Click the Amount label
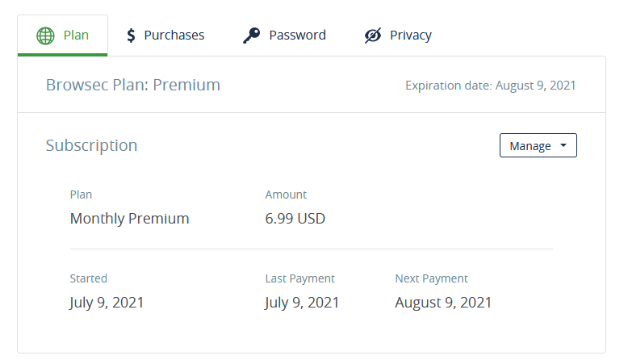 click(286, 195)
